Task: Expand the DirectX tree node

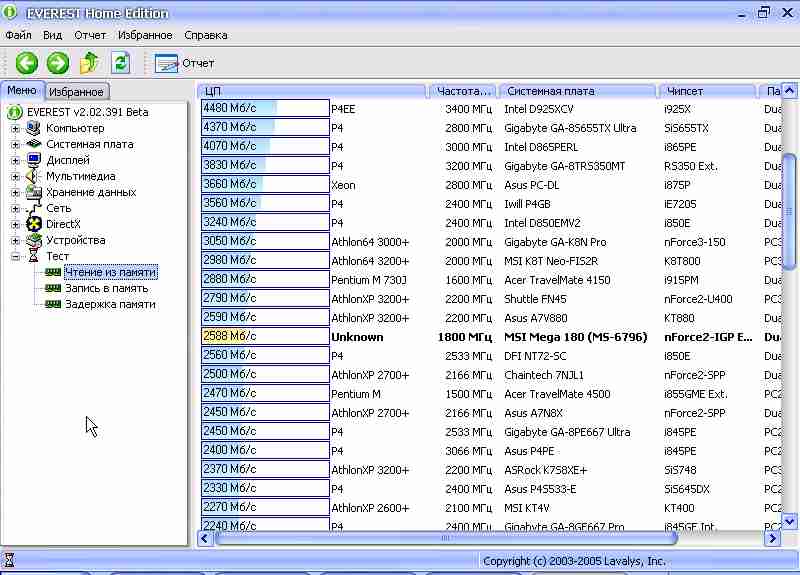Action: tap(15, 224)
